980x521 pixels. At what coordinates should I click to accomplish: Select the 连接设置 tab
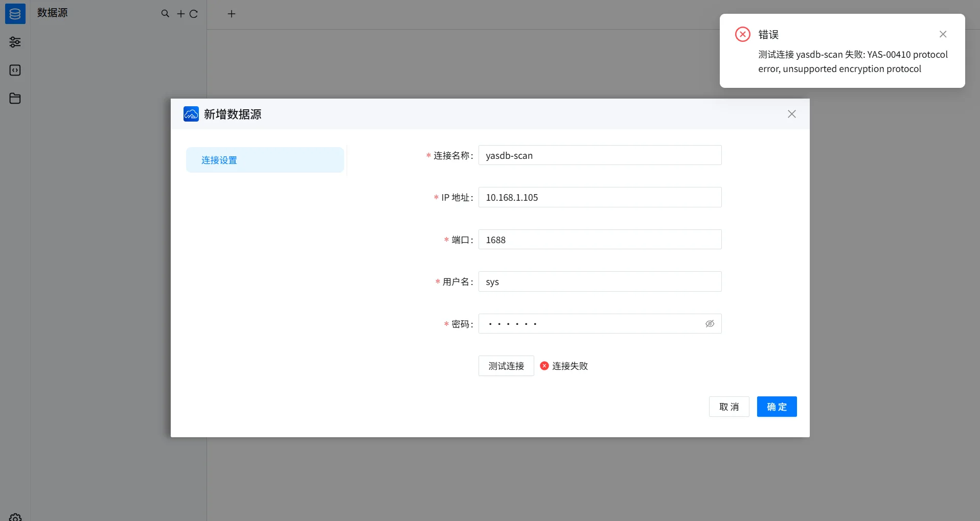click(265, 160)
